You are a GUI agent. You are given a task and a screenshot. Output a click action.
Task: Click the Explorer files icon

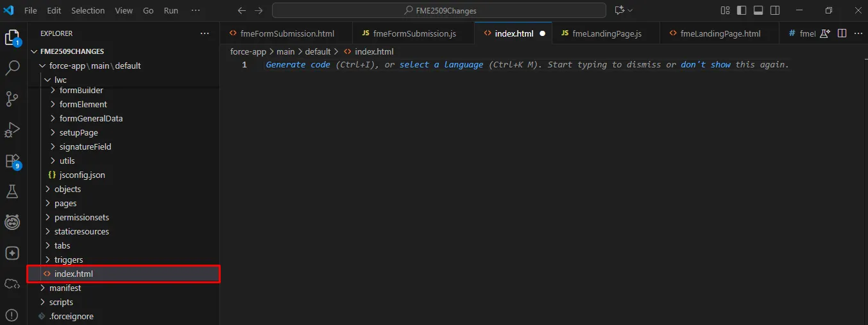pos(12,38)
